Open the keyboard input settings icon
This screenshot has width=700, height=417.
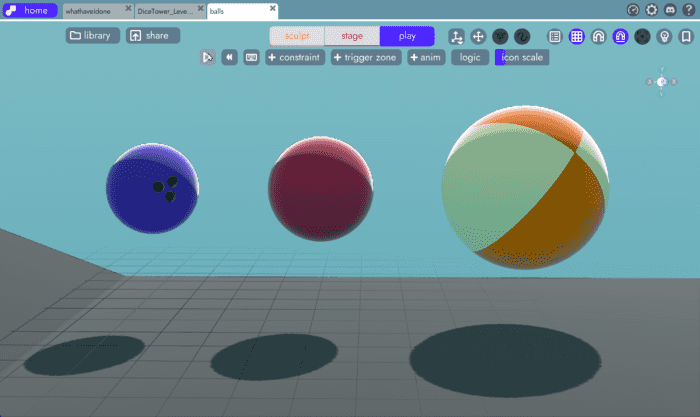coord(251,57)
